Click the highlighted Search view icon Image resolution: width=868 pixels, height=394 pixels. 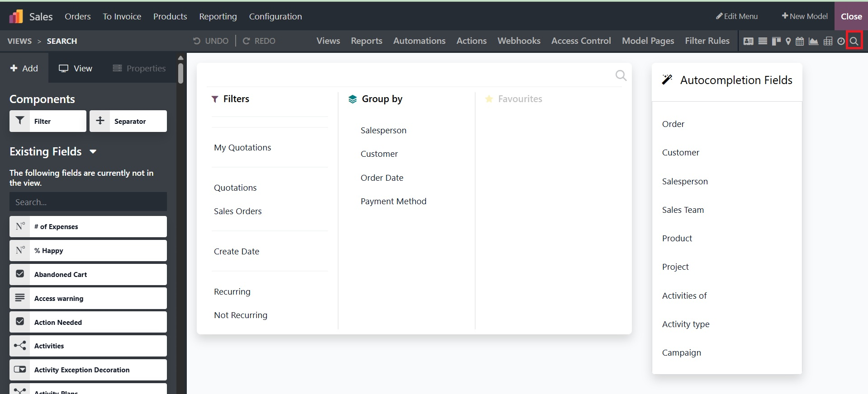[854, 41]
